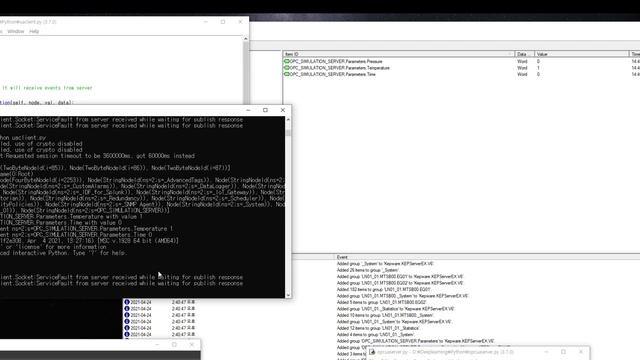Image resolution: width=640 pixels, height=360 pixels.
Task: Click the green tag icon for Parameters.Temperature
Action: [x=287, y=68]
